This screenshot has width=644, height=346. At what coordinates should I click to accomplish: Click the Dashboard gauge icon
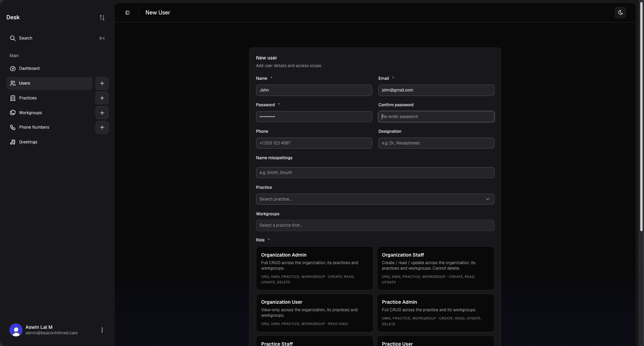tap(13, 68)
